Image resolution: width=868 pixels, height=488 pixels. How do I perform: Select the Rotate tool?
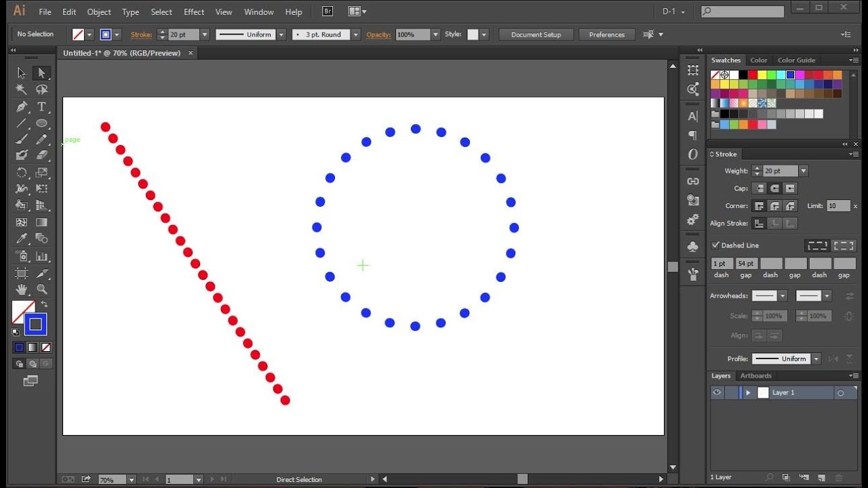pos(22,172)
